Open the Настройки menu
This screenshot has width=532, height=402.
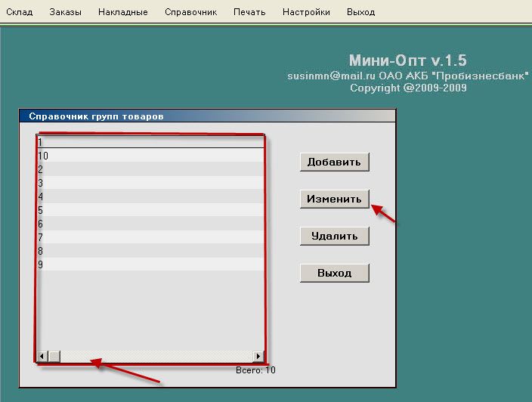click(x=306, y=12)
